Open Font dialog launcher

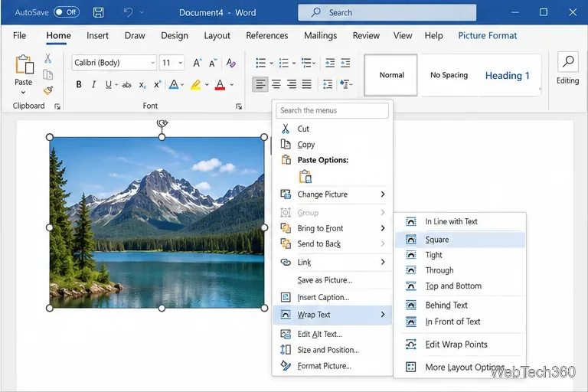239,106
